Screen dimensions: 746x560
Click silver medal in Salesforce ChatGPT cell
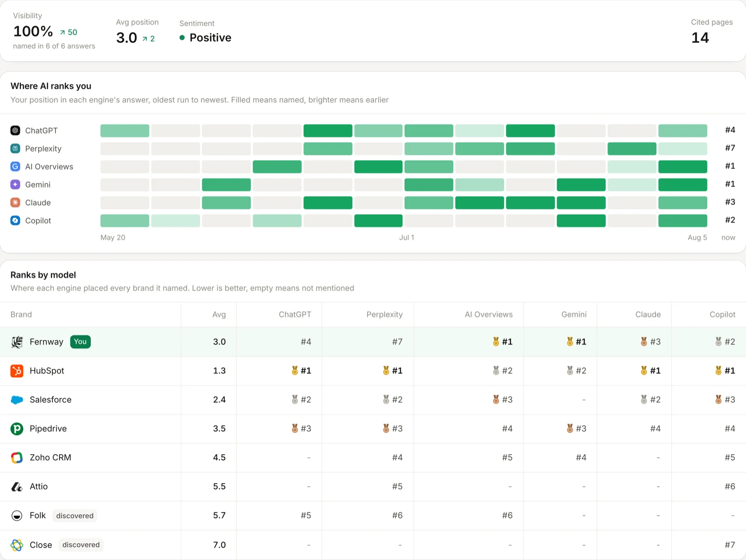(295, 400)
